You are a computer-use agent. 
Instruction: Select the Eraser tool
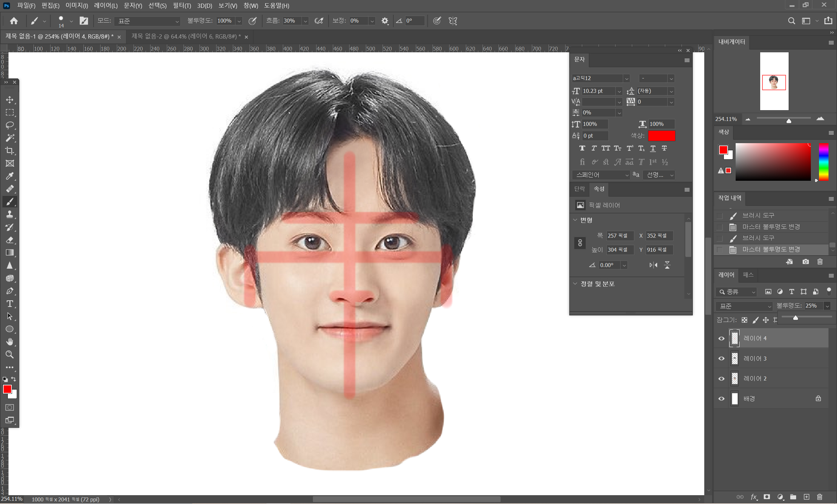click(x=9, y=240)
